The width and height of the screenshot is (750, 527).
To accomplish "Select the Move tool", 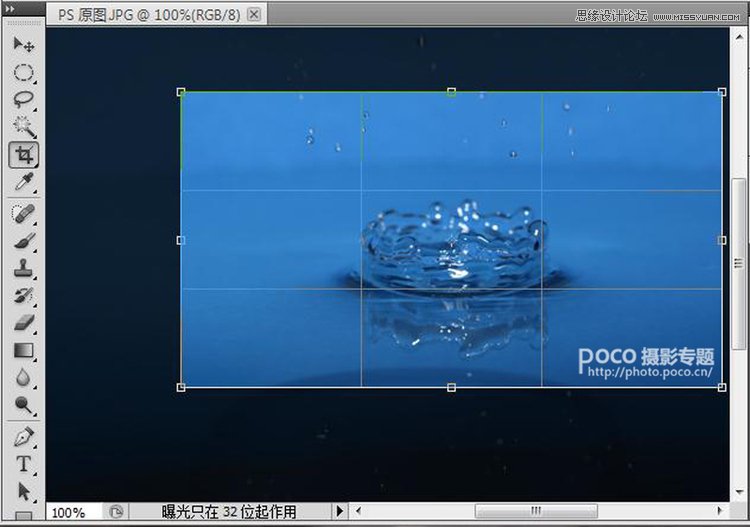I will [x=23, y=45].
